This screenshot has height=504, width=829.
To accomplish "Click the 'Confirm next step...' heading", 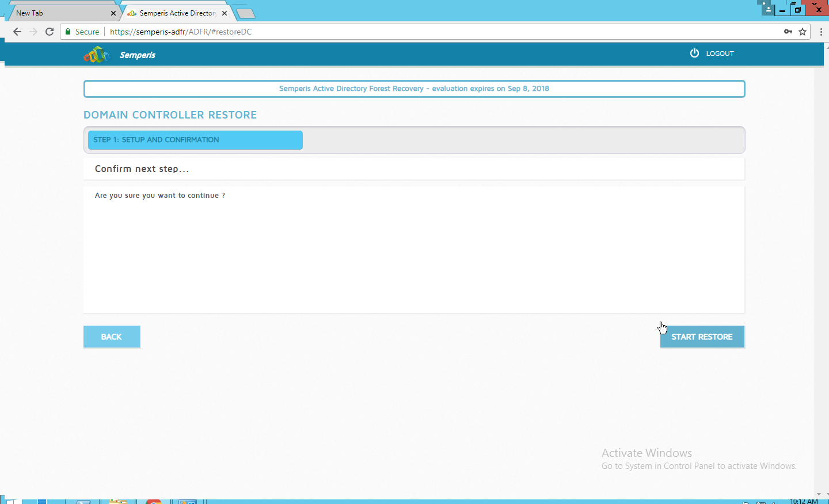I will coord(142,169).
